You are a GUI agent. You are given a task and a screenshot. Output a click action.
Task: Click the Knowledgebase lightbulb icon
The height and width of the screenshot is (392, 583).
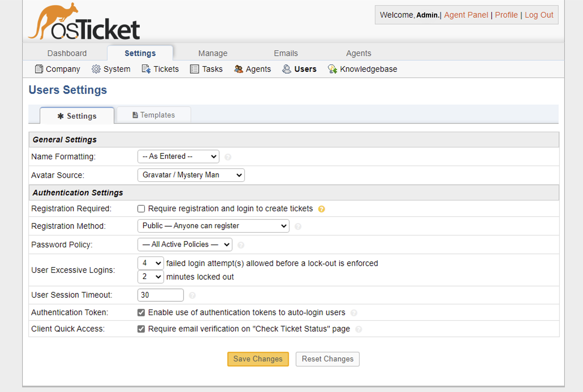(332, 69)
